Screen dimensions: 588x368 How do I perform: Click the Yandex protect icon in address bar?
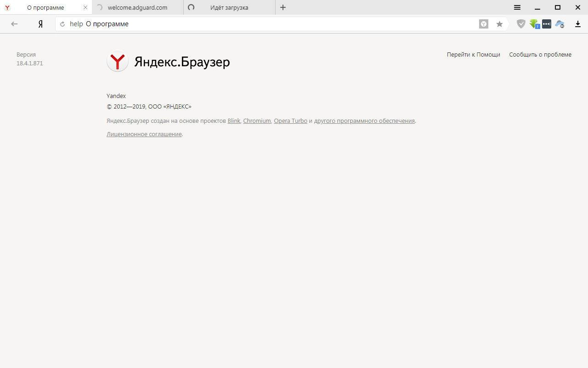coord(484,24)
